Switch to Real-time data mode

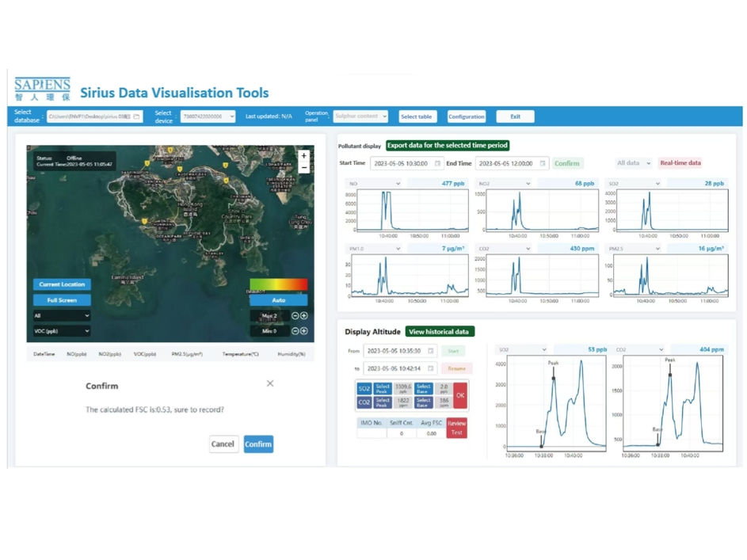pyautogui.click(x=680, y=163)
